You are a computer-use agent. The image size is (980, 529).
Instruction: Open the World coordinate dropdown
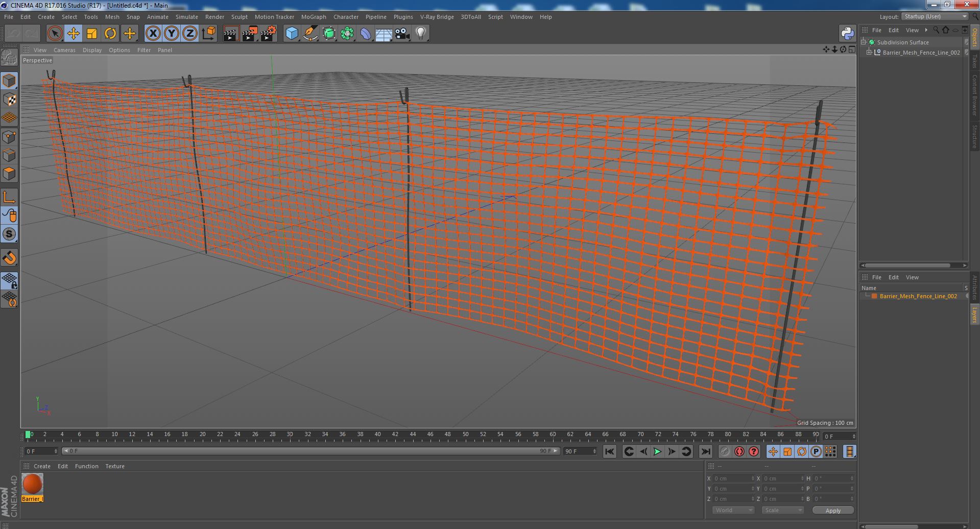point(733,510)
